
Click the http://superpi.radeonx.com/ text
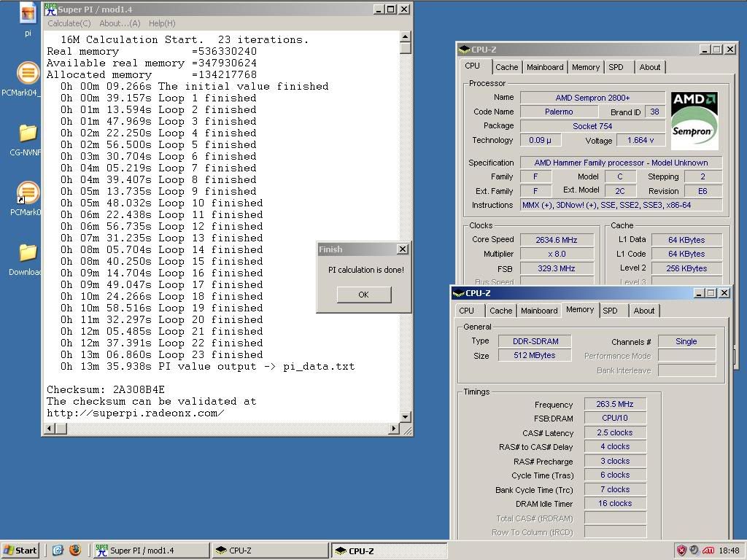tap(135, 413)
